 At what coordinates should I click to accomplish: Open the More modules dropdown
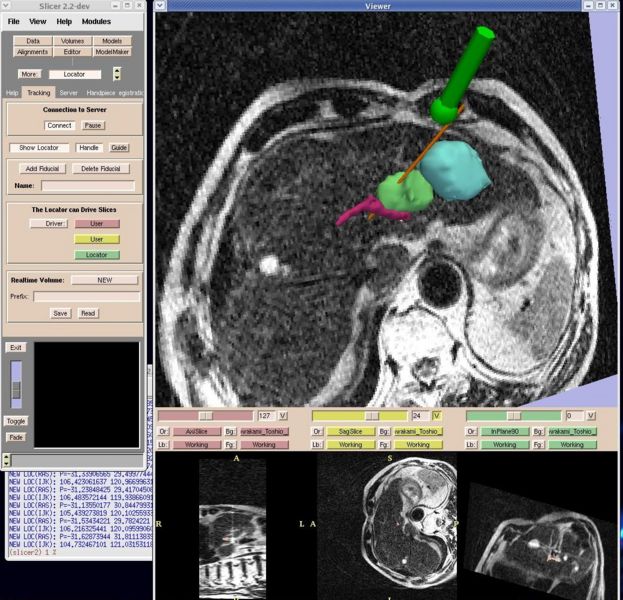click(x=29, y=74)
